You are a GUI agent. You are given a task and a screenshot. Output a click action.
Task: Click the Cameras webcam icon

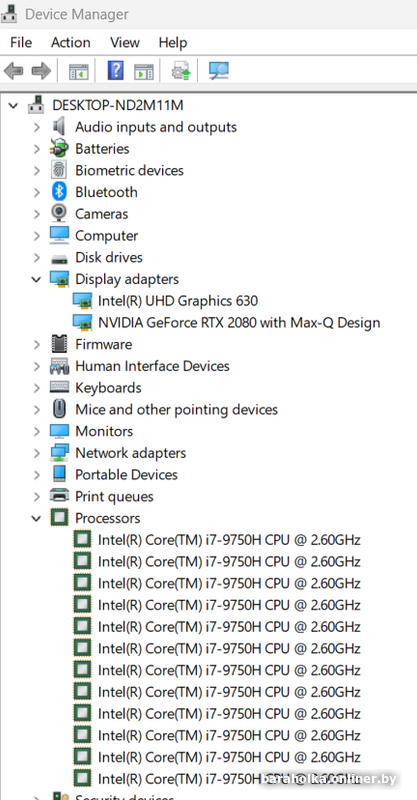click(x=59, y=213)
